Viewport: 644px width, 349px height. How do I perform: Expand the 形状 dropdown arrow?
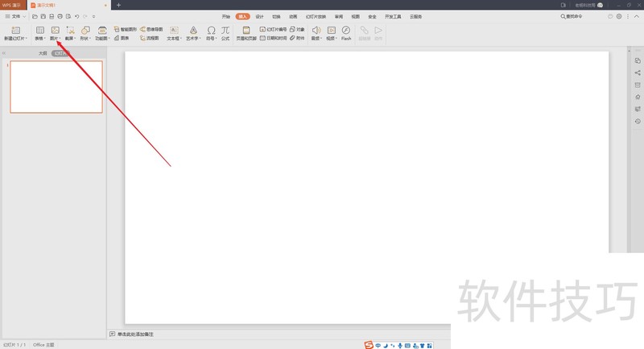pos(90,39)
